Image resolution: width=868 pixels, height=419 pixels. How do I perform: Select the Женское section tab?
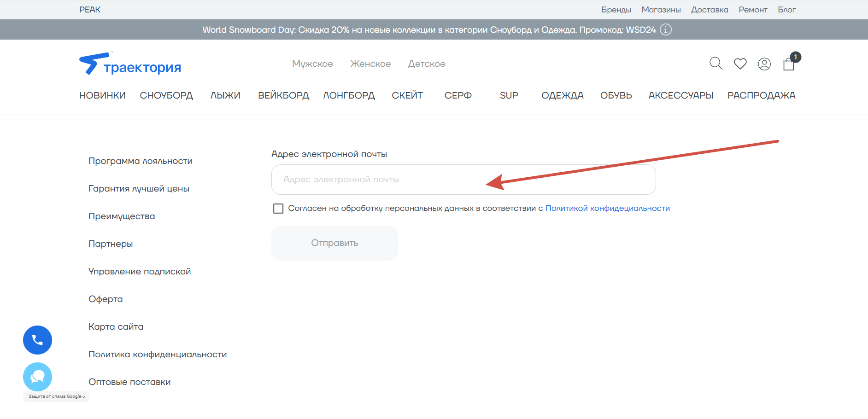pos(370,64)
